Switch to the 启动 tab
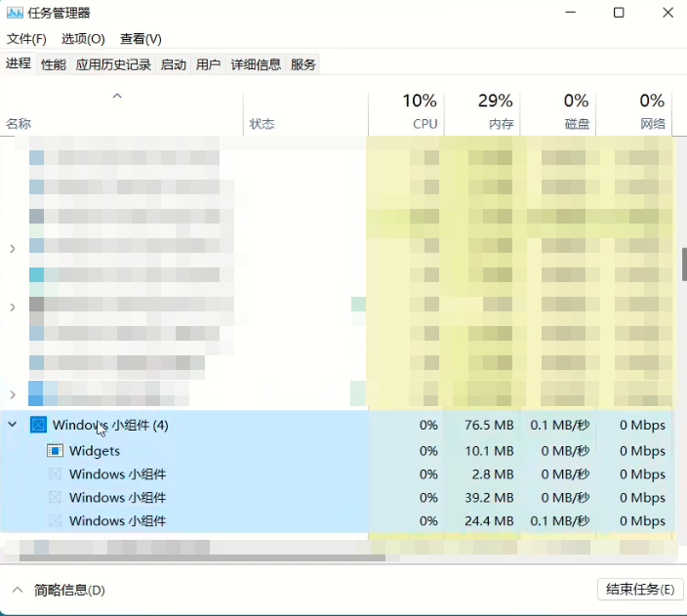The height and width of the screenshot is (616, 687). (x=173, y=64)
